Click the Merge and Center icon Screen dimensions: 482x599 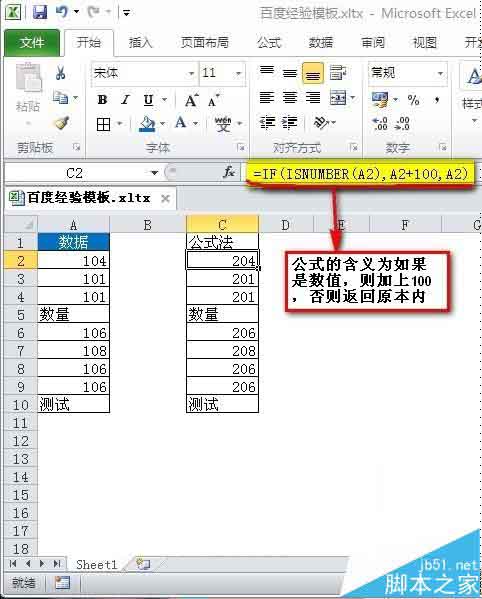[x=338, y=98]
